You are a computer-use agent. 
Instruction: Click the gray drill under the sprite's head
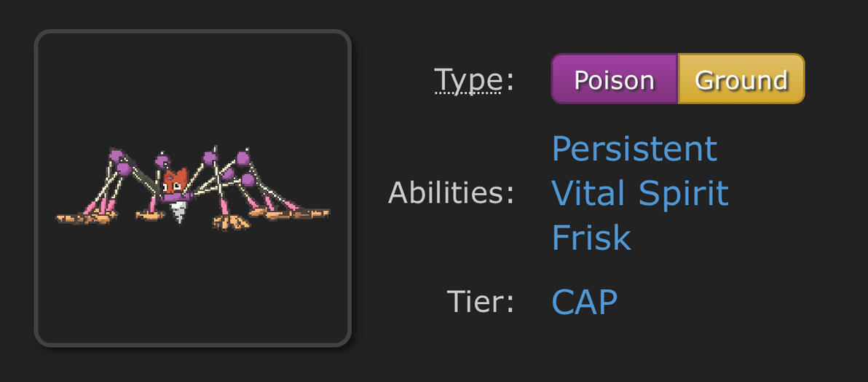pyautogui.click(x=178, y=212)
